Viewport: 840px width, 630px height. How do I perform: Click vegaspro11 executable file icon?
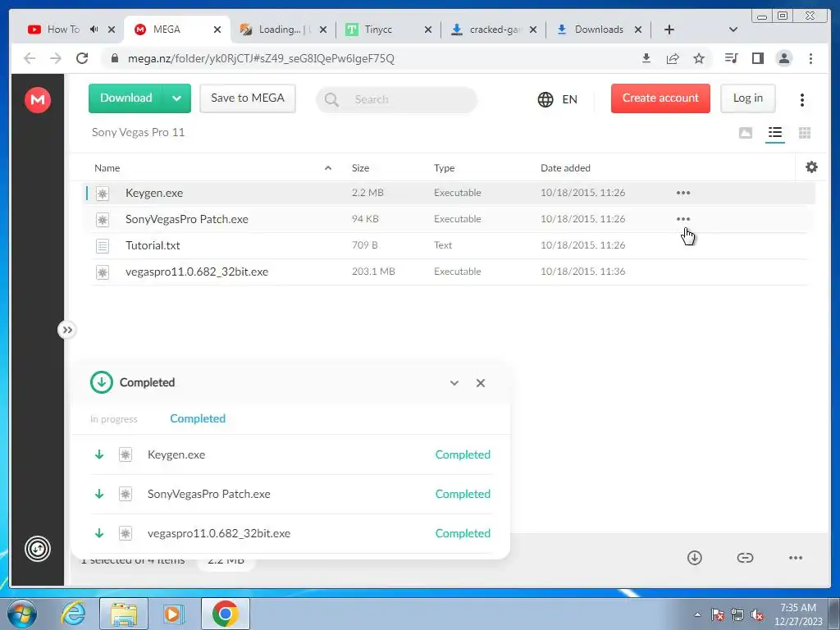(x=103, y=272)
